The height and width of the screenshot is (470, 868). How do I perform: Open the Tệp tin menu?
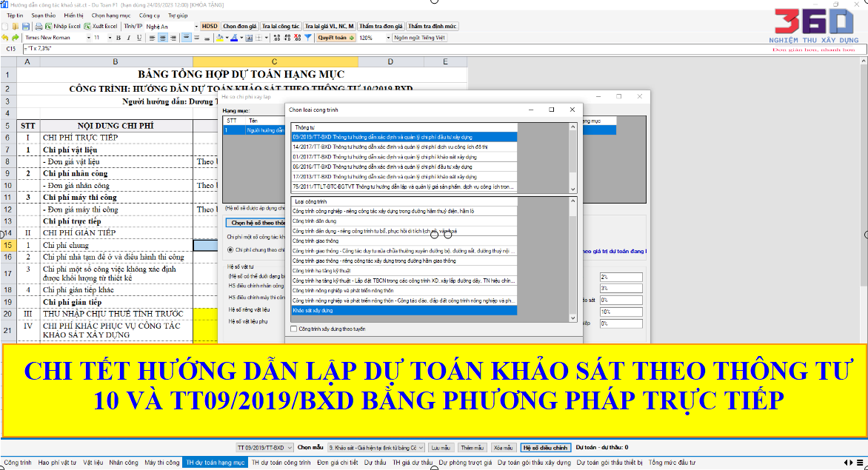15,16
